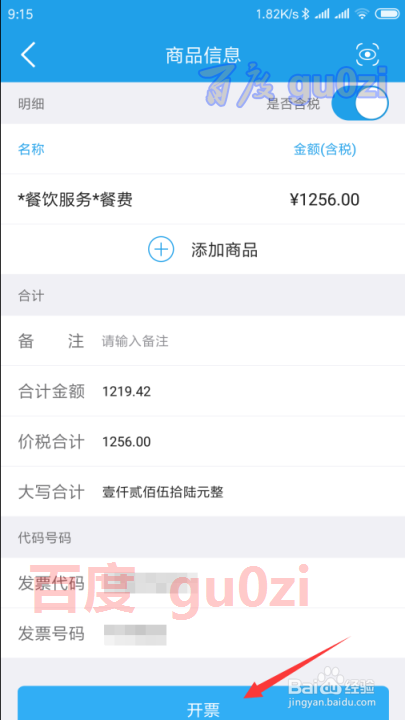This screenshot has width=405, height=720.
Task: Tap the Bluetooth status icon
Action: [305, 14]
